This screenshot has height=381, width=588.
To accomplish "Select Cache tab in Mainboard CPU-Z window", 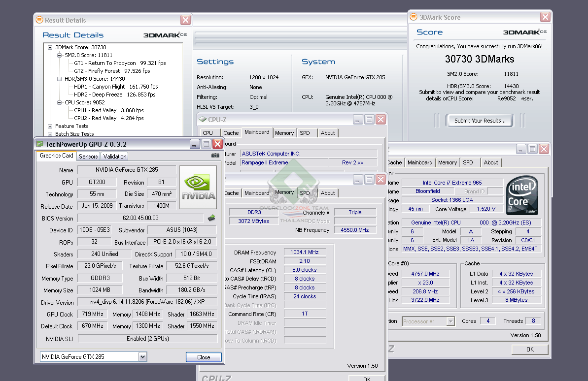I will (231, 133).
